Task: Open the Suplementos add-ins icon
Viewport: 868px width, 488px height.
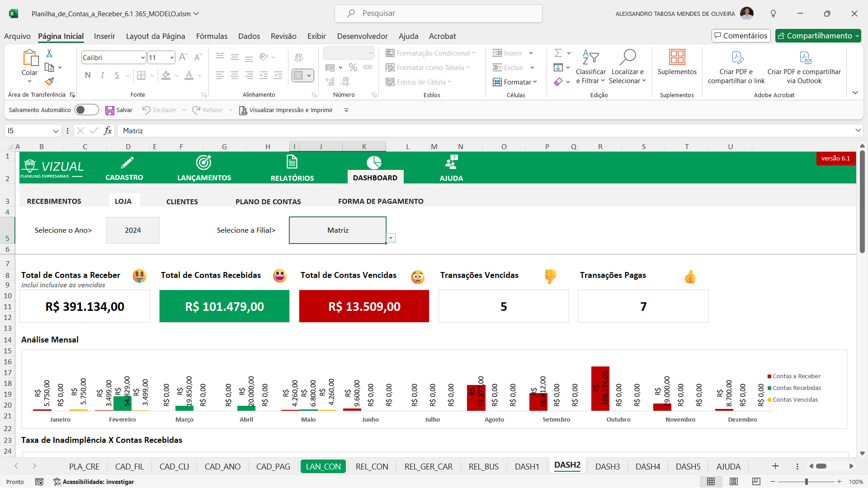Action: tap(677, 57)
